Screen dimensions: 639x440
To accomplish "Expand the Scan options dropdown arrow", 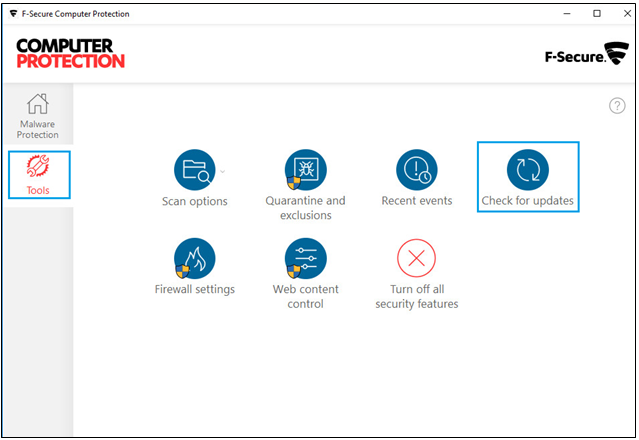I will (x=223, y=172).
